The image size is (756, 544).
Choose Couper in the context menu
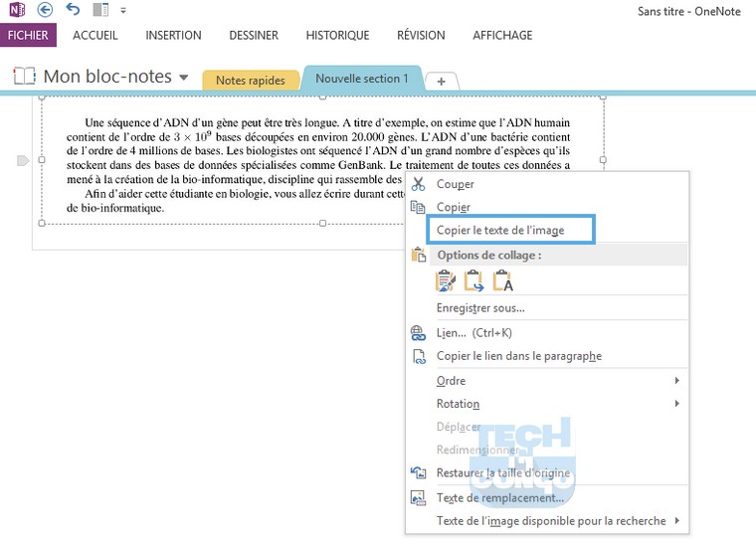point(456,184)
